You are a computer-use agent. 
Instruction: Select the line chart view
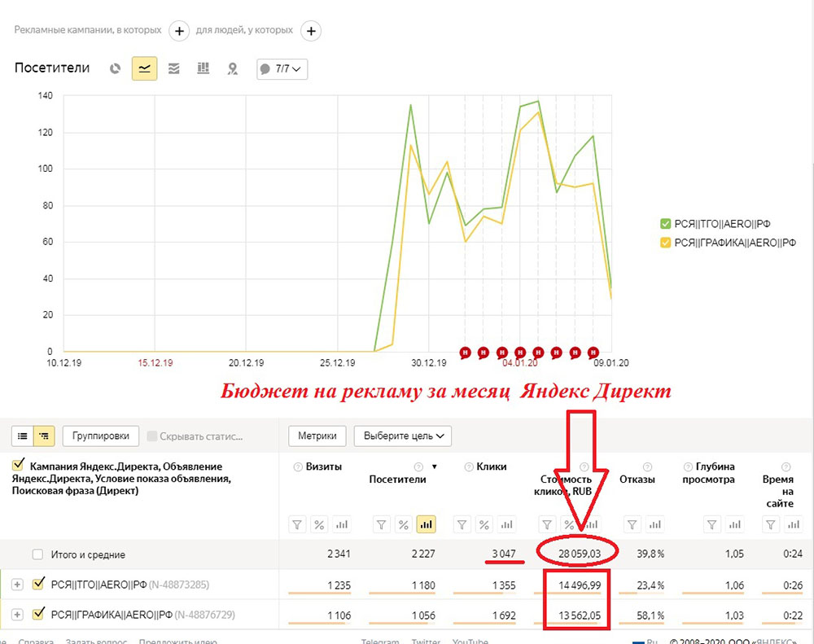point(144,68)
